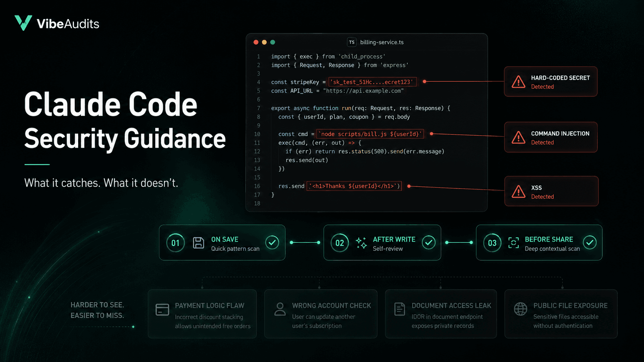Click the WRONG ACCOUNT CHECK heading

click(331, 305)
